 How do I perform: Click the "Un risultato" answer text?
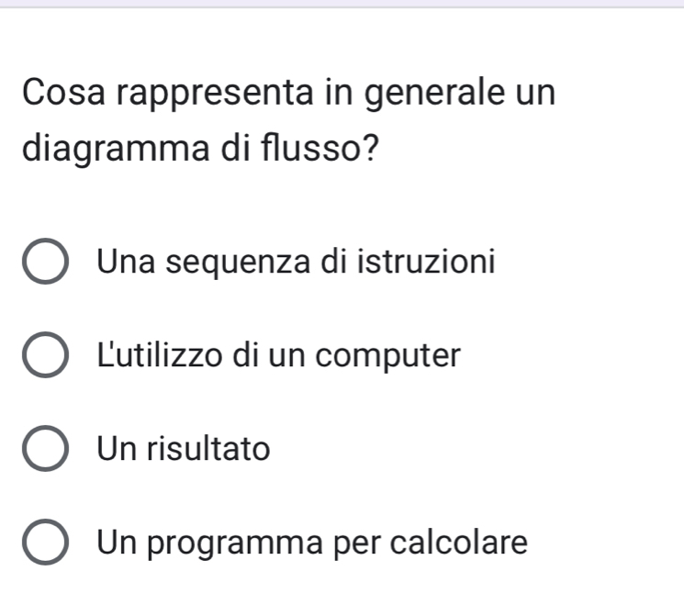click(x=185, y=449)
